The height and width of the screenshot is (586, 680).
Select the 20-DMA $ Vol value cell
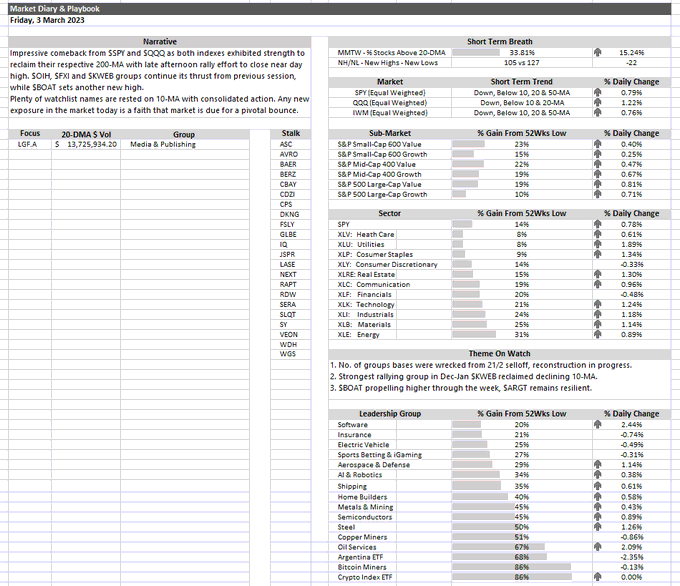click(x=86, y=144)
